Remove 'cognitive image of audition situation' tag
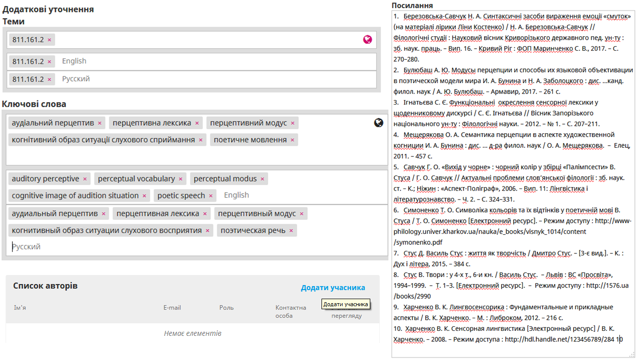Image resolution: width=644 pixels, height=362 pixels. point(144,196)
